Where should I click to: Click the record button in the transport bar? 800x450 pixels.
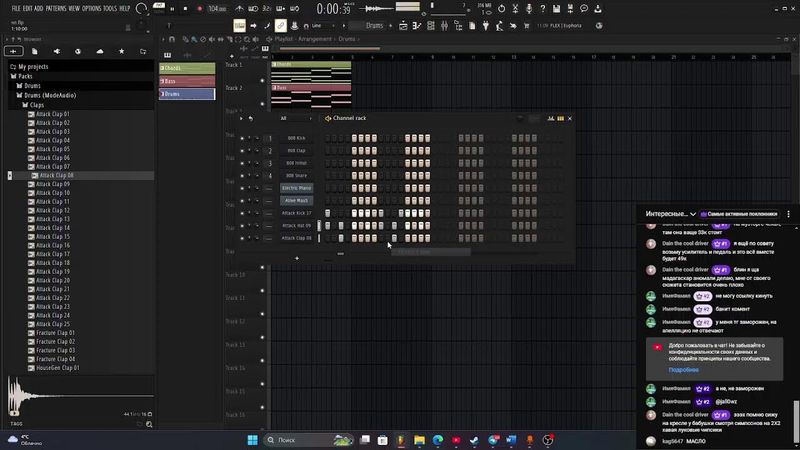point(199,8)
